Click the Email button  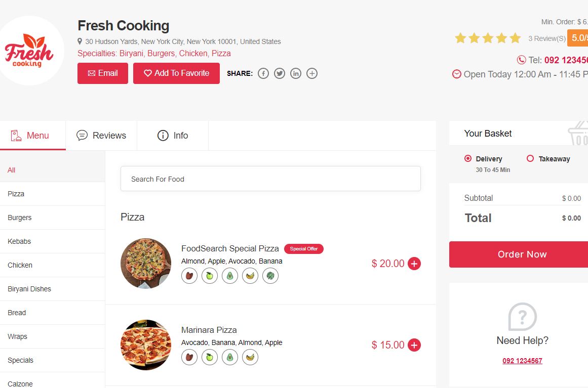pos(103,73)
